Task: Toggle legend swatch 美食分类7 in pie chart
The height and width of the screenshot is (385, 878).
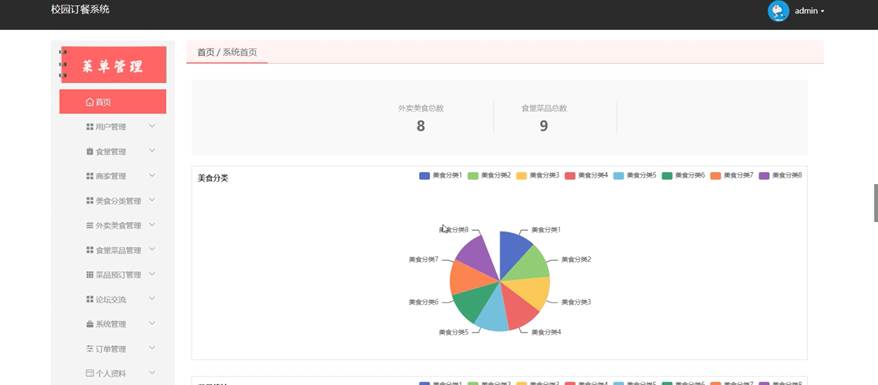Action: pos(716,176)
